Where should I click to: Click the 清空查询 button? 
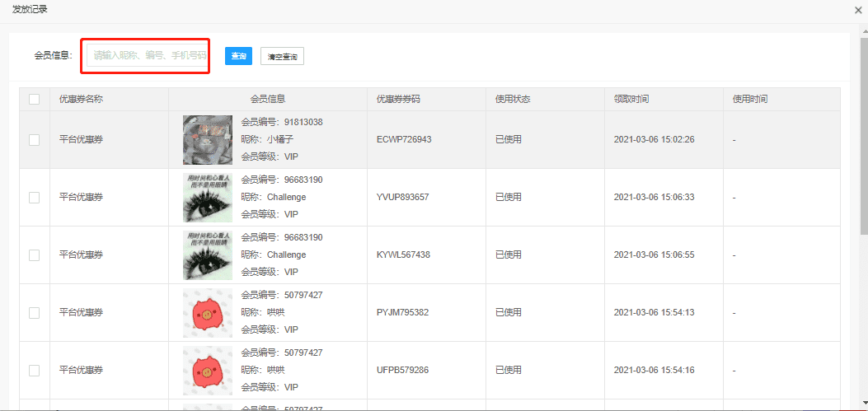pos(282,56)
